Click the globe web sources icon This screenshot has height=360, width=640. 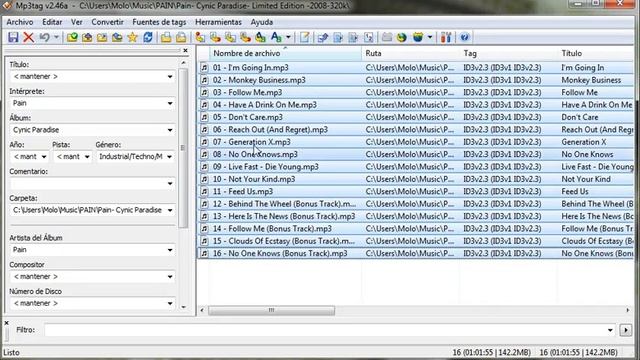tap(402, 38)
